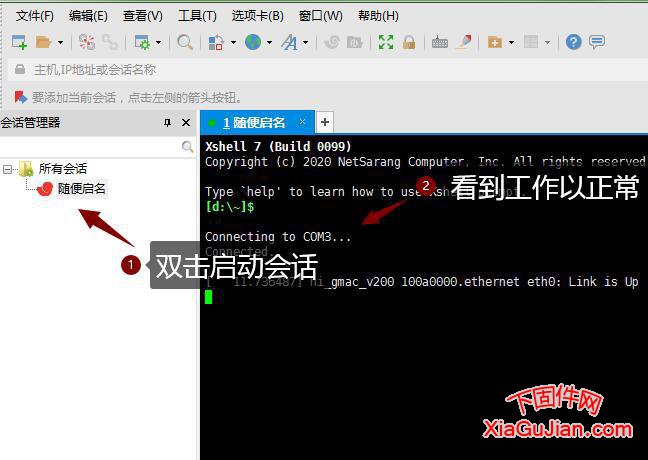Viewport: 648px width, 460px height.
Task: Open Help with the blue question icon
Action: (574, 42)
